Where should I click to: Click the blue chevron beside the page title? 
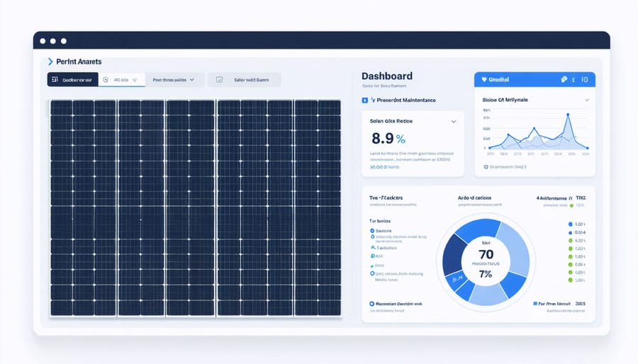(50, 62)
